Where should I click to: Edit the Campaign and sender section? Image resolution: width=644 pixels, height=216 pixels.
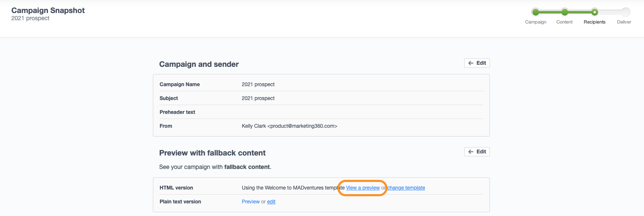click(477, 63)
